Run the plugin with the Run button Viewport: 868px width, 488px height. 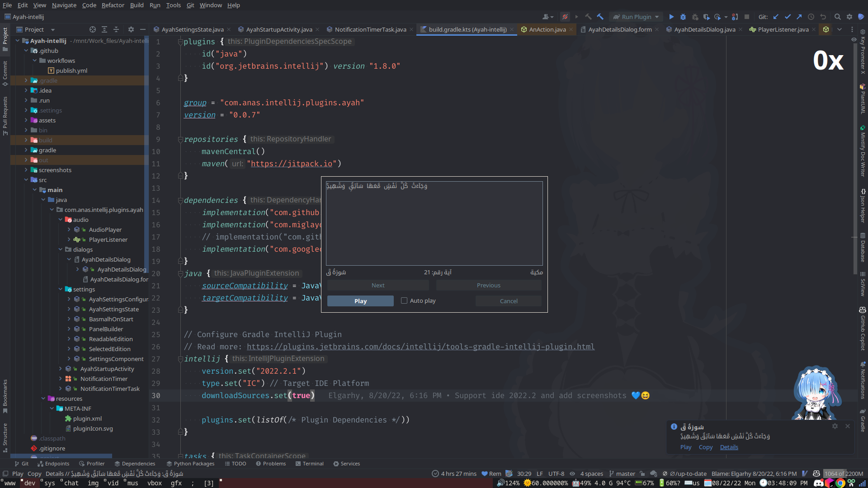pos(671,17)
